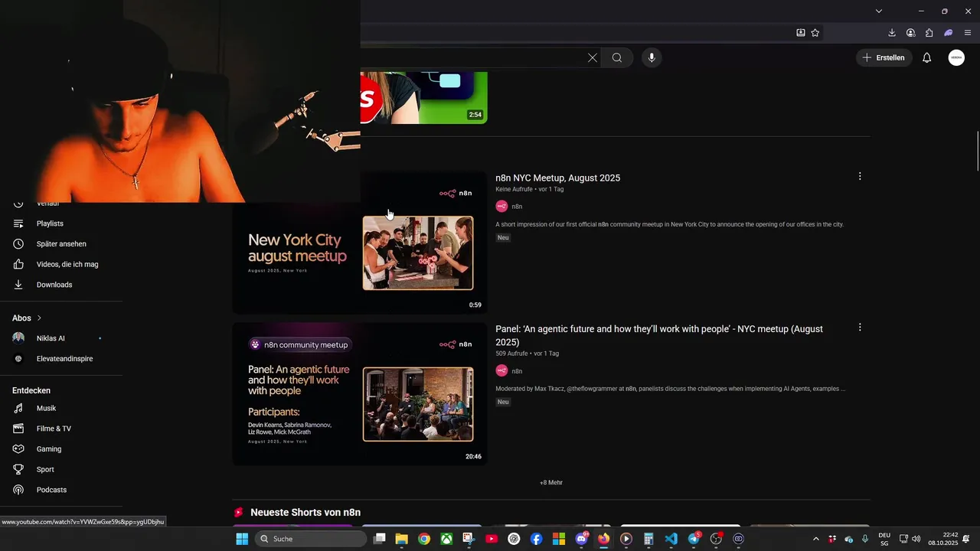
Task: Click the page vertical scrollbar thumb
Action: (977, 152)
